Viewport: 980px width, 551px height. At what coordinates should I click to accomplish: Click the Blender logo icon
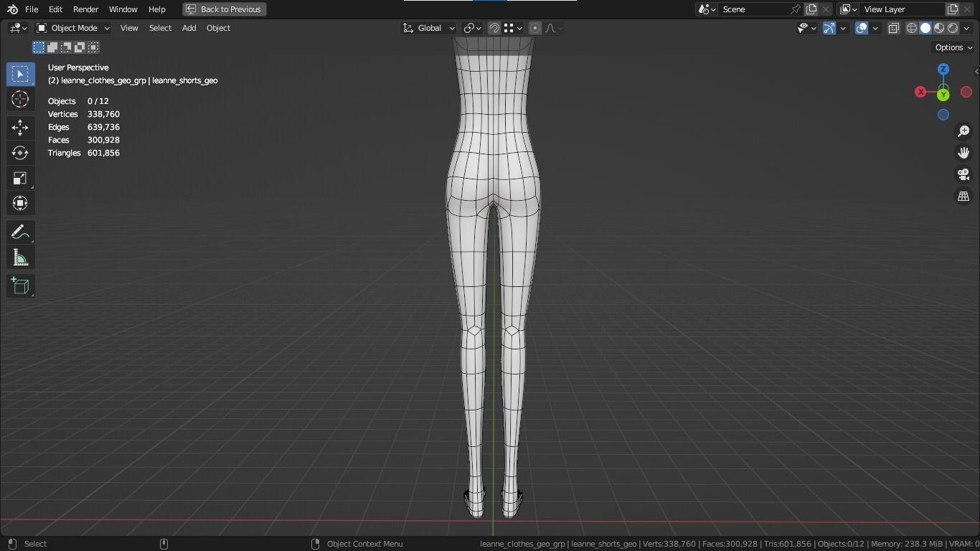click(12, 9)
